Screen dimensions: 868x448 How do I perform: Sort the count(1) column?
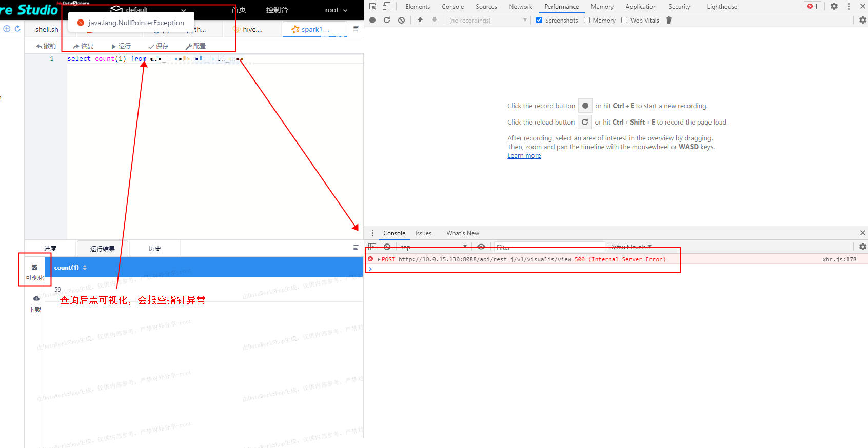pyautogui.click(x=85, y=268)
